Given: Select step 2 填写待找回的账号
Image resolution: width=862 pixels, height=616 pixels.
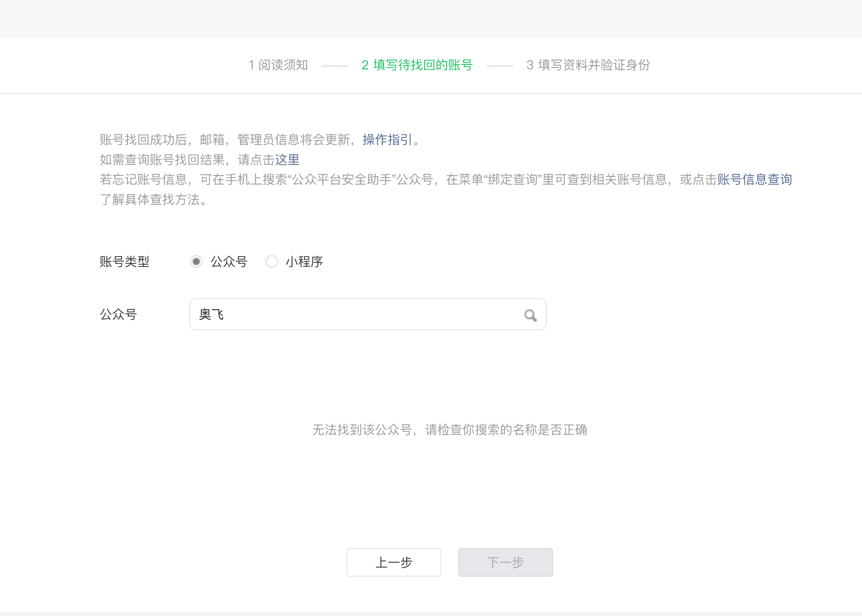Looking at the screenshot, I should coord(417,65).
